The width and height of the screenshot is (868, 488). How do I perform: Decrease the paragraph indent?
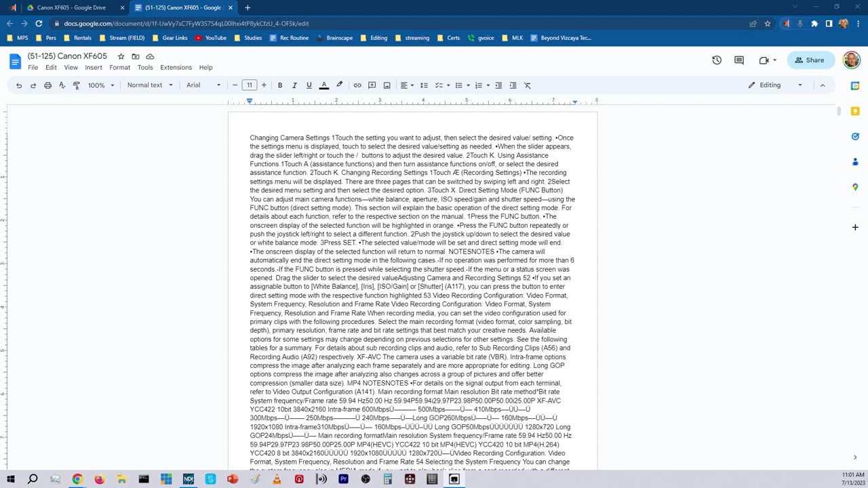coord(498,85)
